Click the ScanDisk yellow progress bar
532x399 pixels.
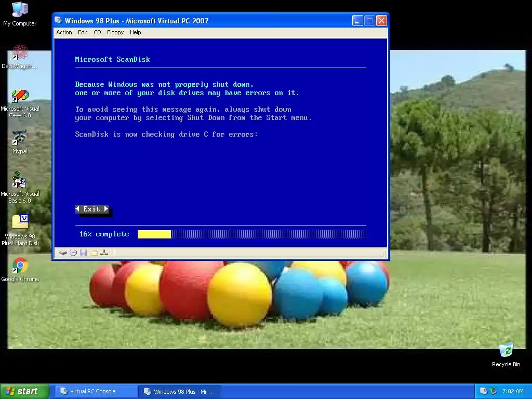(154, 234)
